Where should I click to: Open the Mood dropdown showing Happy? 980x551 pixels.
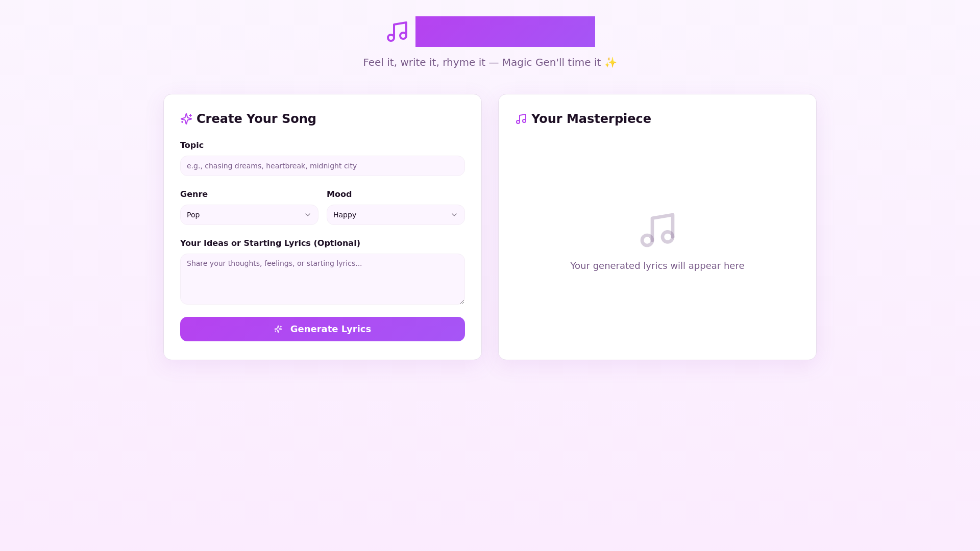point(396,215)
